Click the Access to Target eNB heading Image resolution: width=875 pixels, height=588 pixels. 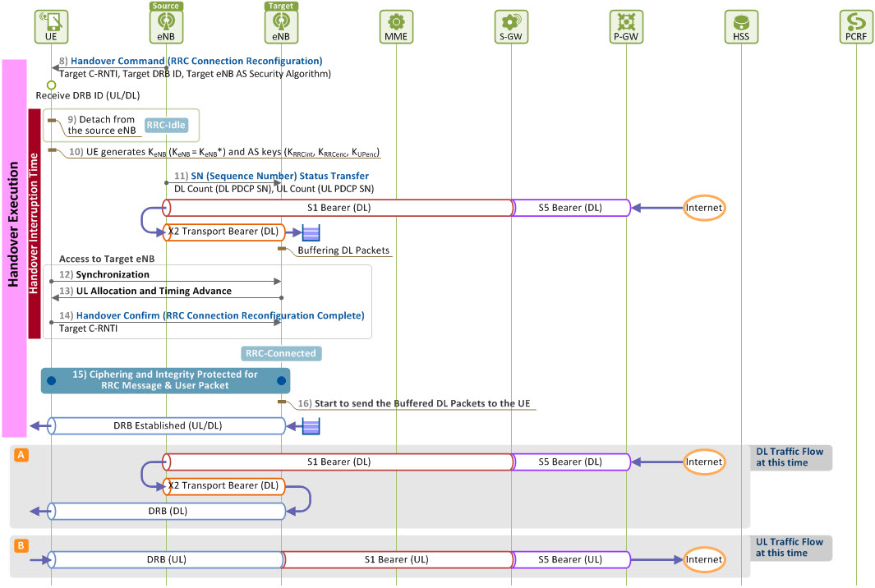[107, 259]
